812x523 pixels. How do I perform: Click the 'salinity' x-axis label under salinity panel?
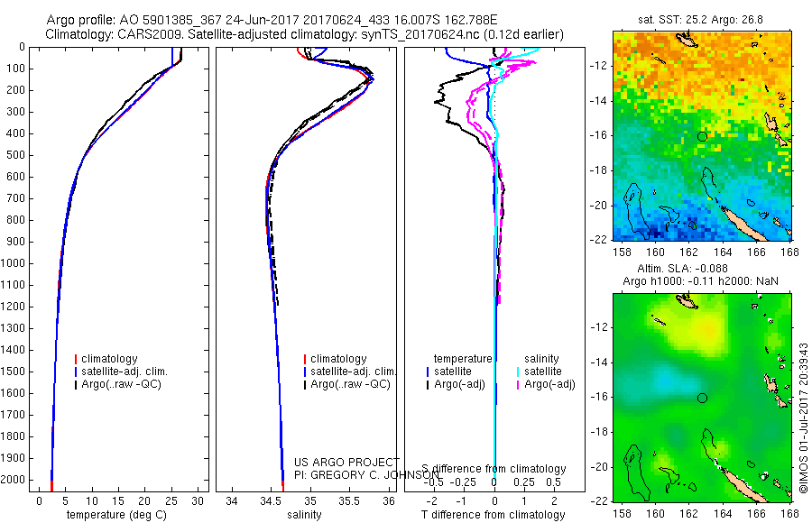point(304,515)
